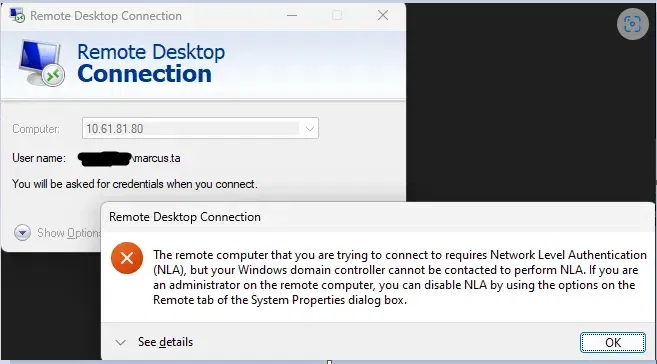
Task: Click OK on the NLA error dialog
Action: coord(613,343)
